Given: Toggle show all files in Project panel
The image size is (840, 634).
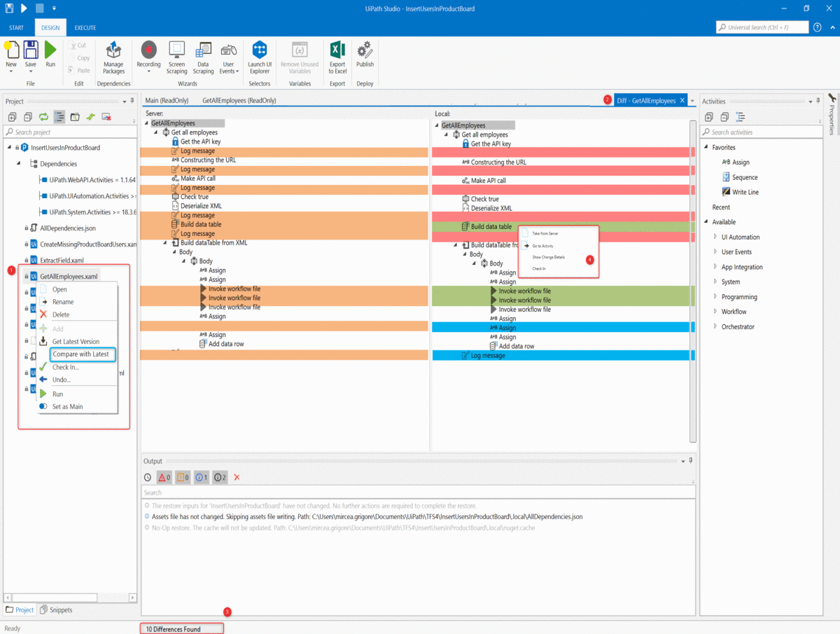Looking at the screenshot, I should click(59, 117).
